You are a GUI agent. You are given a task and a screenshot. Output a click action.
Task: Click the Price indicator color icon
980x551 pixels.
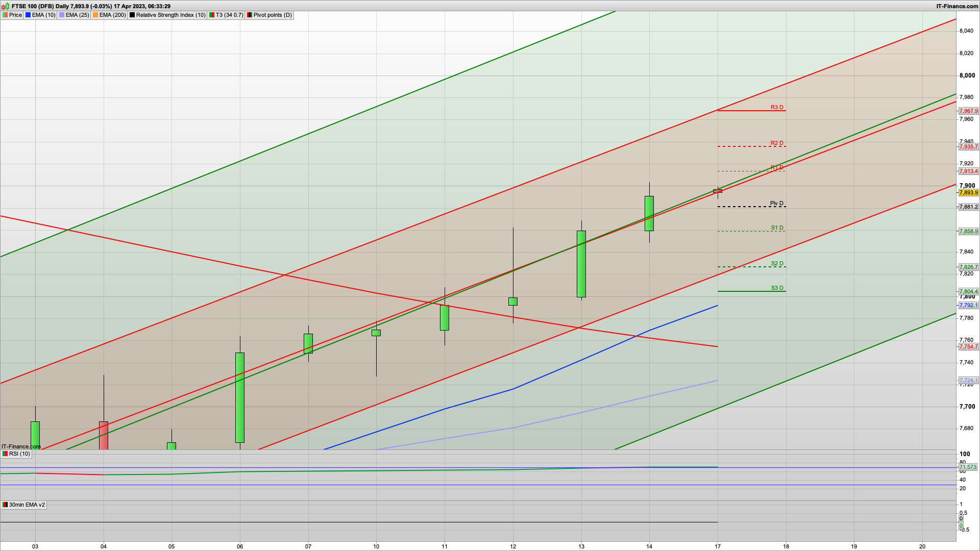tap(5, 15)
